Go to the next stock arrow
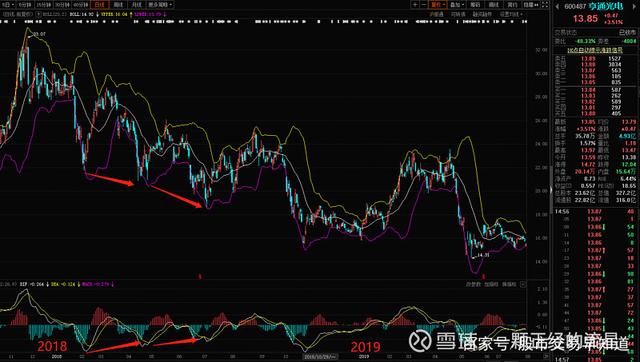 [x=634, y=7]
